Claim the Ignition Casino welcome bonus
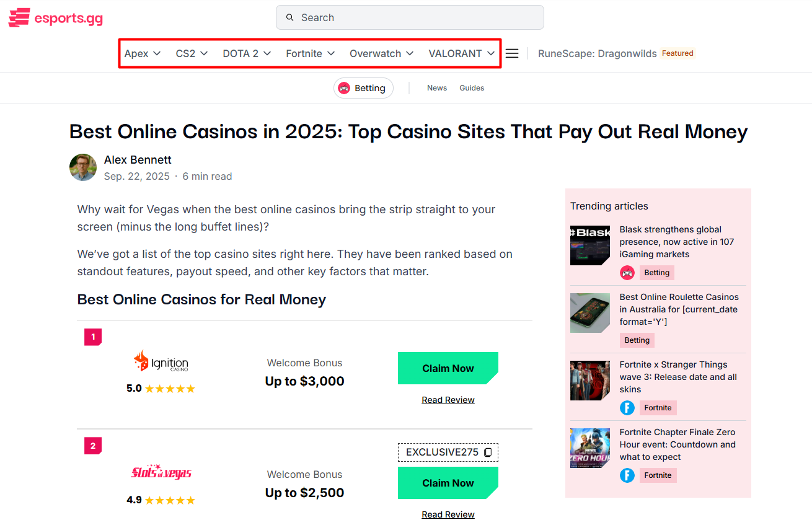 click(x=448, y=368)
